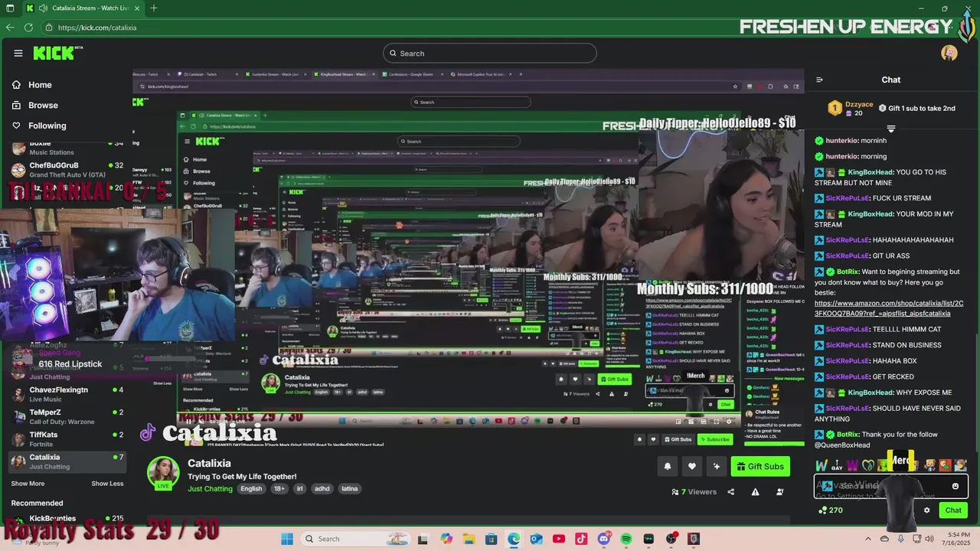Click the send a message input
980x551 pixels.
coord(890,487)
